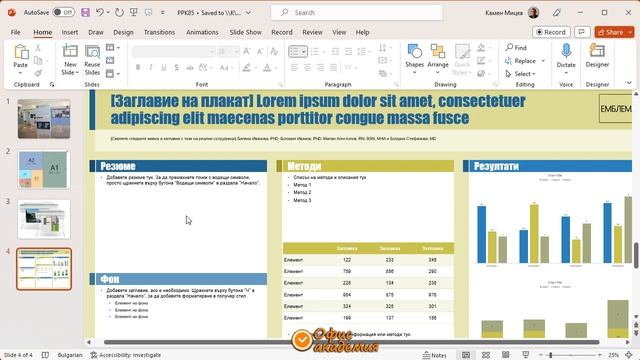The image size is (640, 360).
Task: Insert a New Slide
Action: click(x=70, y=60)
